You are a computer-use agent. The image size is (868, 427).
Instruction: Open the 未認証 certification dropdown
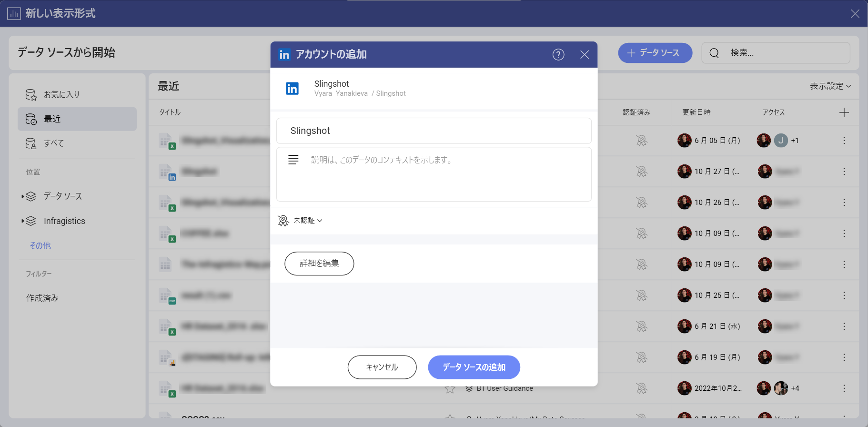click(300, 221)
